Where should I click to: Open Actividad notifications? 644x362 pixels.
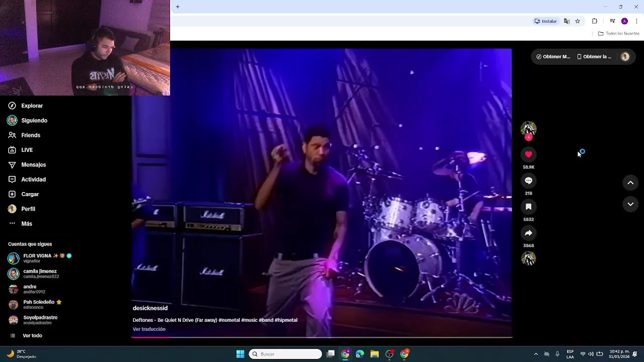[27, 179]
